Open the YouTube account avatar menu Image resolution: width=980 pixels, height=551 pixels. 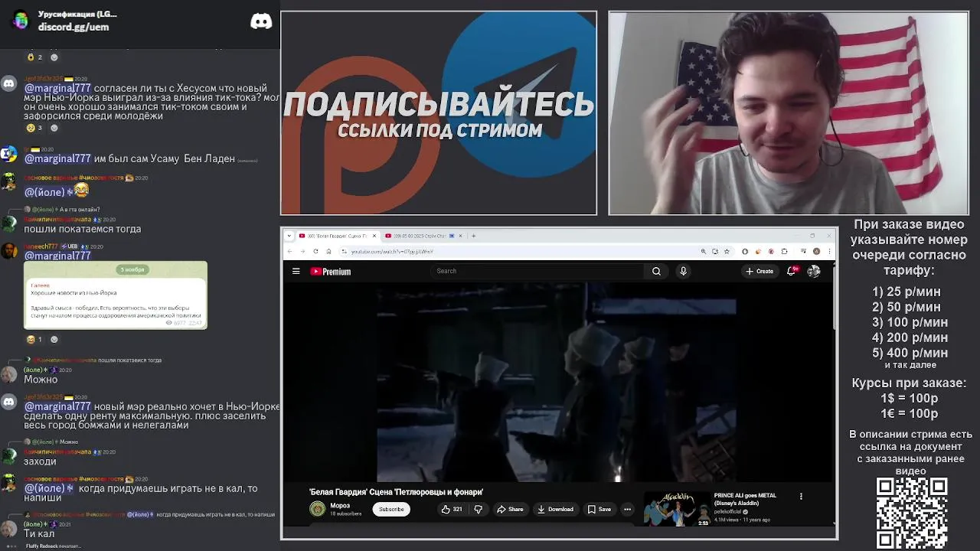[813, 271]
